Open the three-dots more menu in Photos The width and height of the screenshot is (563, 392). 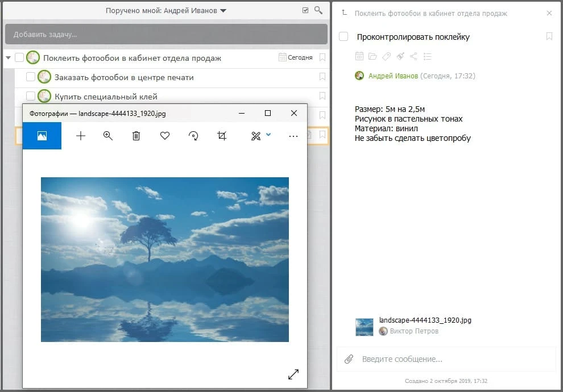(x=293, y=136)
